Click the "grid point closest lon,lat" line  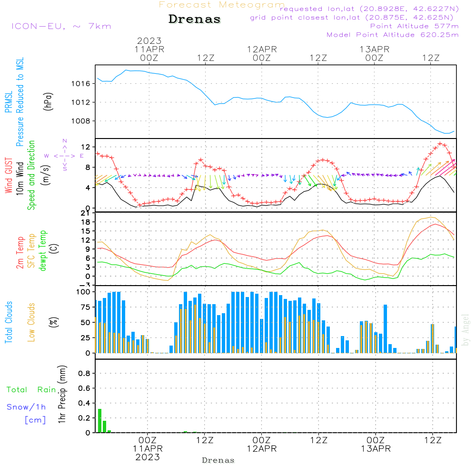352,18
